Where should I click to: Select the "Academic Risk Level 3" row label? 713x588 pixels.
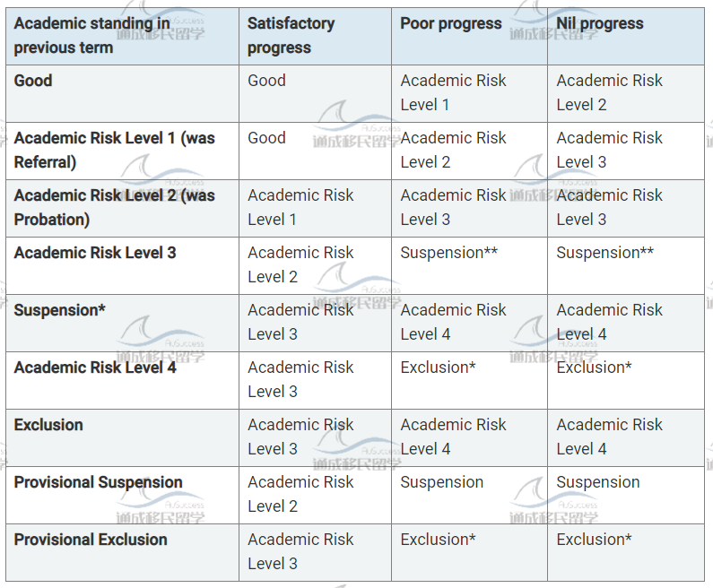[x=95, y=253]
